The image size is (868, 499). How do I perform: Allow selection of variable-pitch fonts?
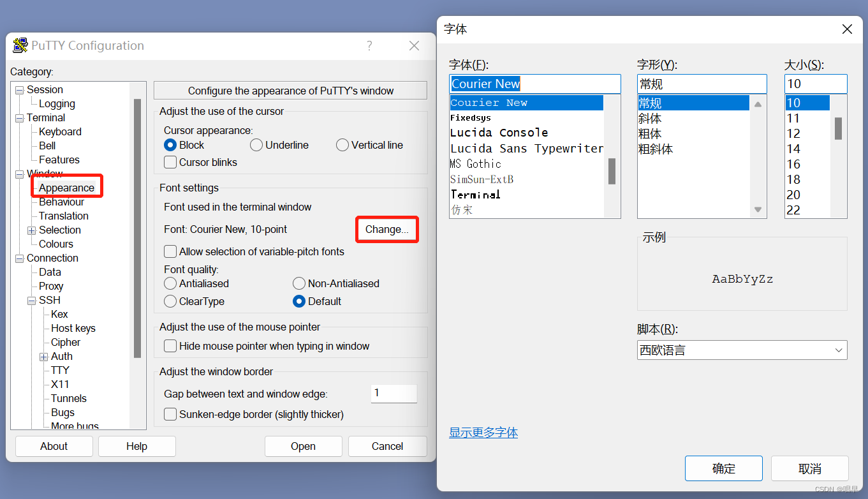pos(170,251)
